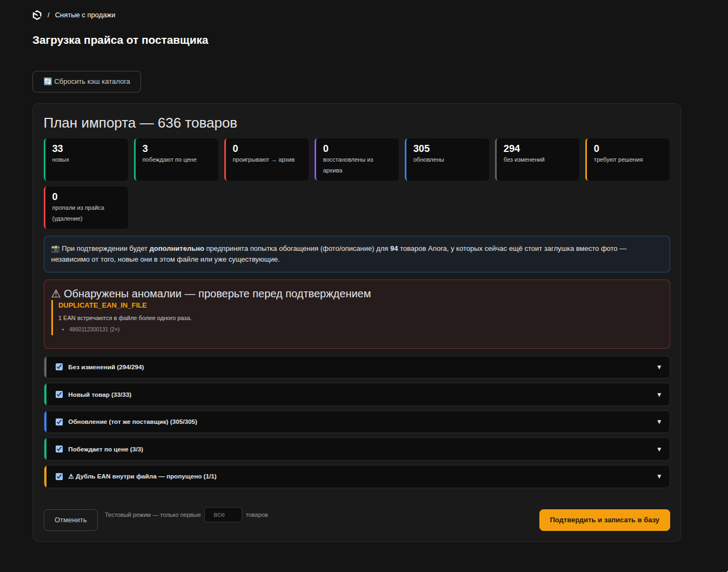The width and height of the screenshot is (728, 572).
Task: Toggle the 'Побеждает по цене (3/3)' checkbox
Action: 59,449
